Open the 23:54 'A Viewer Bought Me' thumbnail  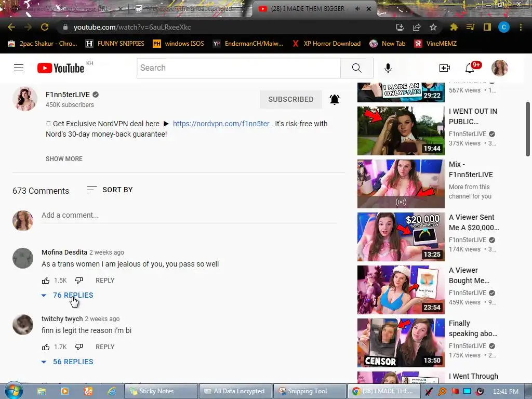(401, 290)
